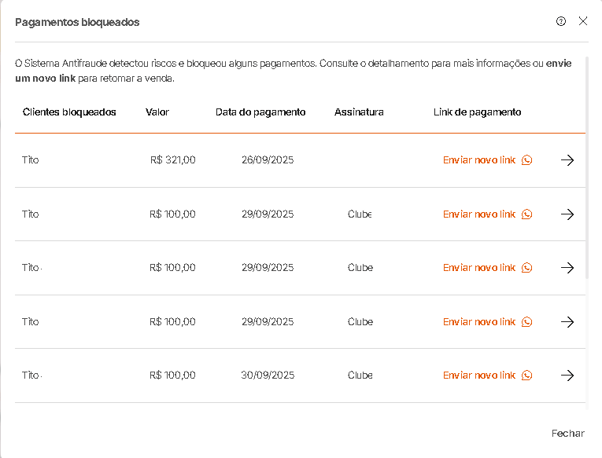
Task: Click Enviar novo link in the second row
Action: [479, 214]
